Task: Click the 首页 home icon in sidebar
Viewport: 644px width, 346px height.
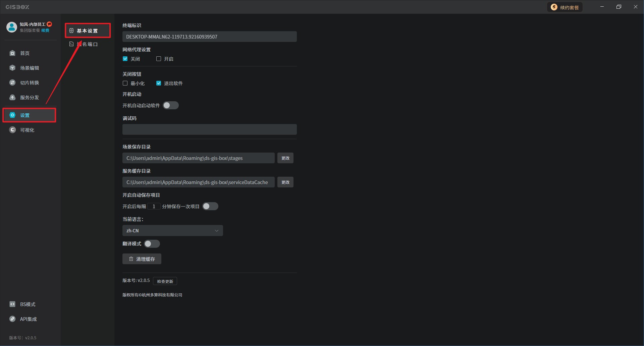Action: tap(12, 53)
